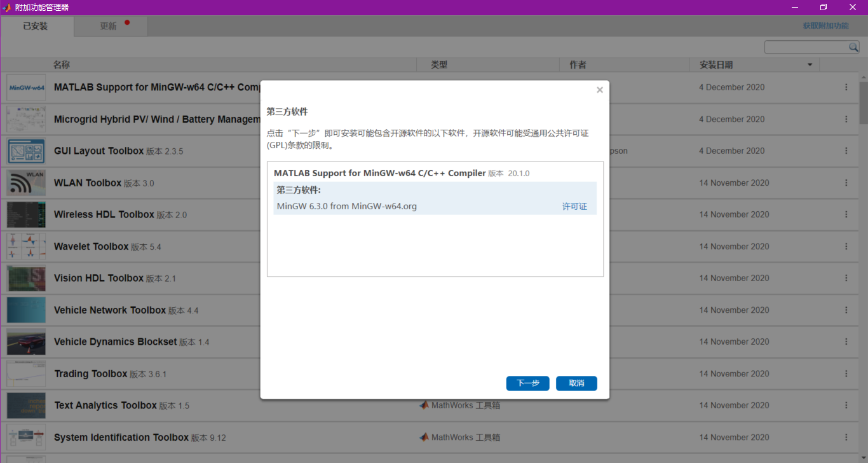Screen dimensions: 868x463
Task: Open options menu for Microgrid Hybrid PV row
Action: (846, 119)
